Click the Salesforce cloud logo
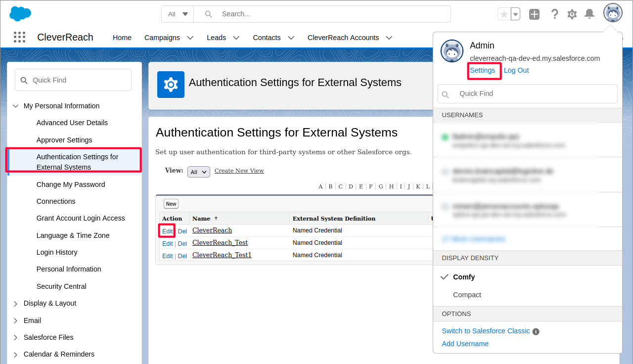The height and width of the screenshot is (364, 633). (x=20, y=14)
